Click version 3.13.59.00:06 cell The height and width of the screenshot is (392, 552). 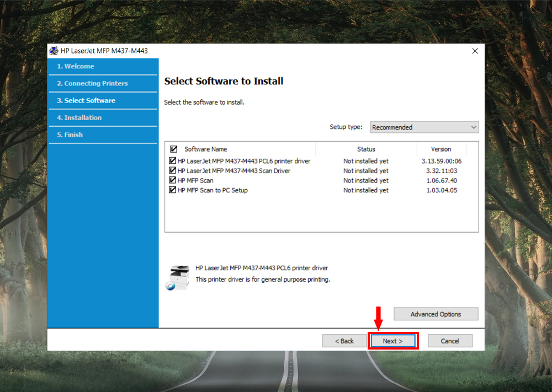(x=442, y=161)
